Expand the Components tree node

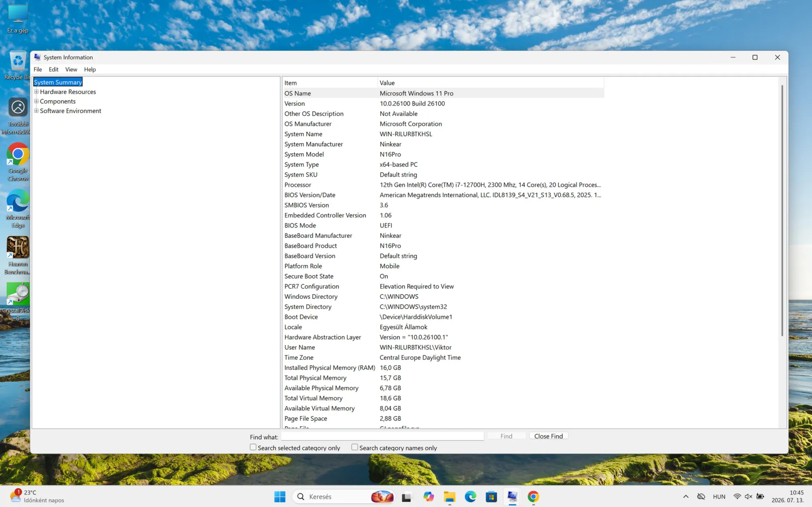[36, 101]
